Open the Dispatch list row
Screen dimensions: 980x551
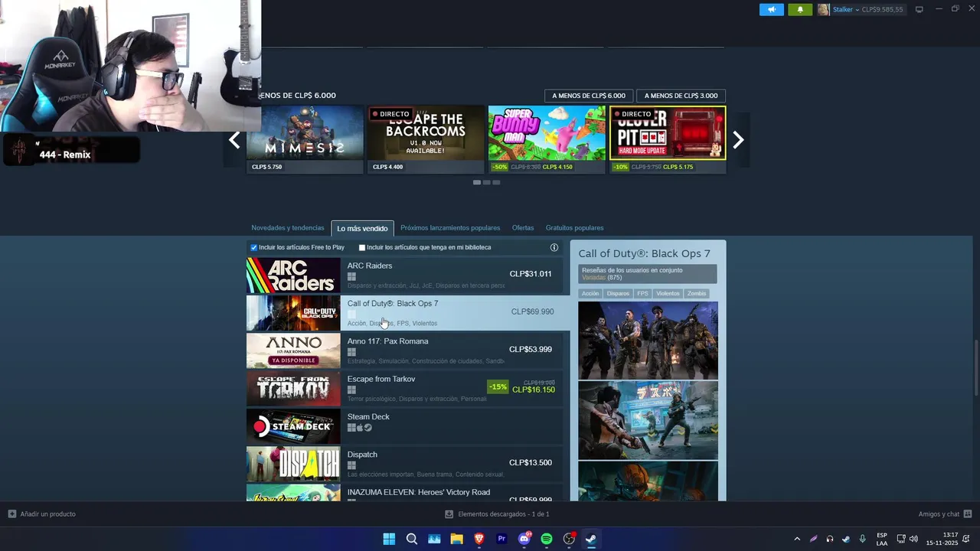404,464
